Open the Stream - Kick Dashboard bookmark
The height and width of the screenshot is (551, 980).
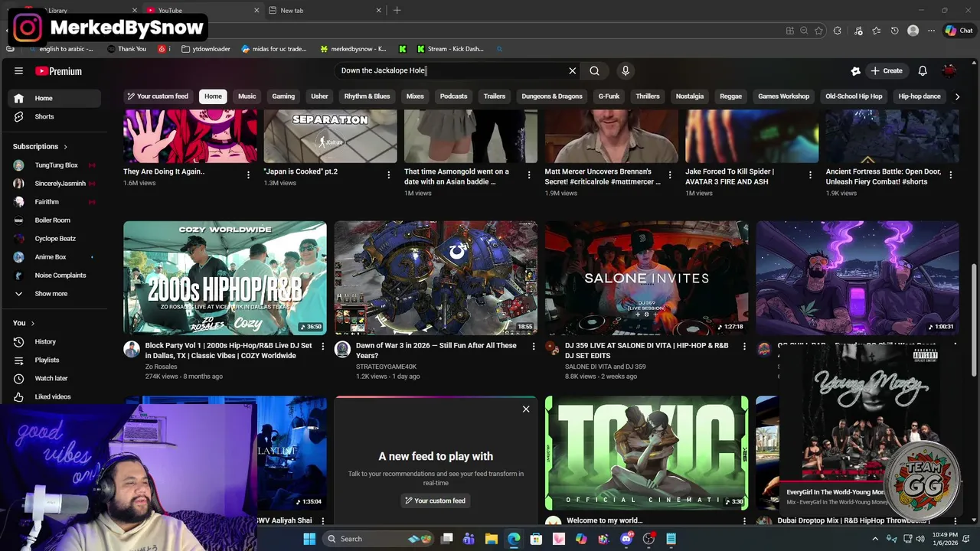[x=450, y=49]
